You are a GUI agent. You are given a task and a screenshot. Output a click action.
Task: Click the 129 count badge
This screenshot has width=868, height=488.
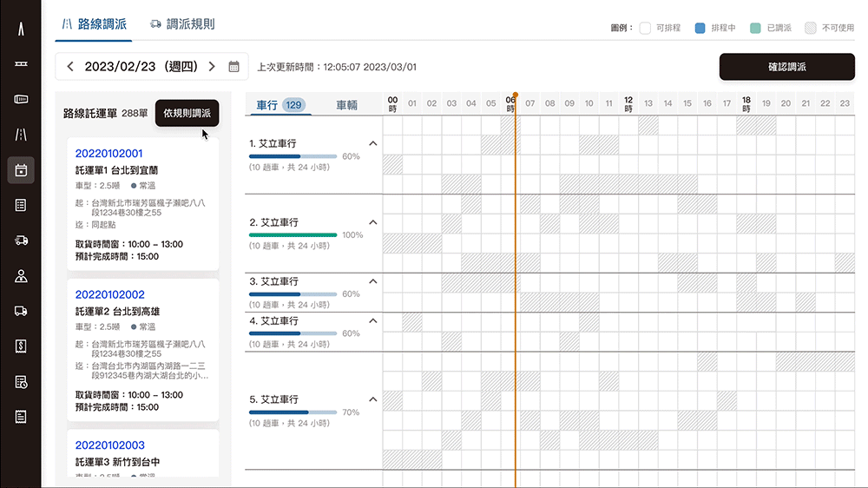pyautogui.click(x=293, y=105)
